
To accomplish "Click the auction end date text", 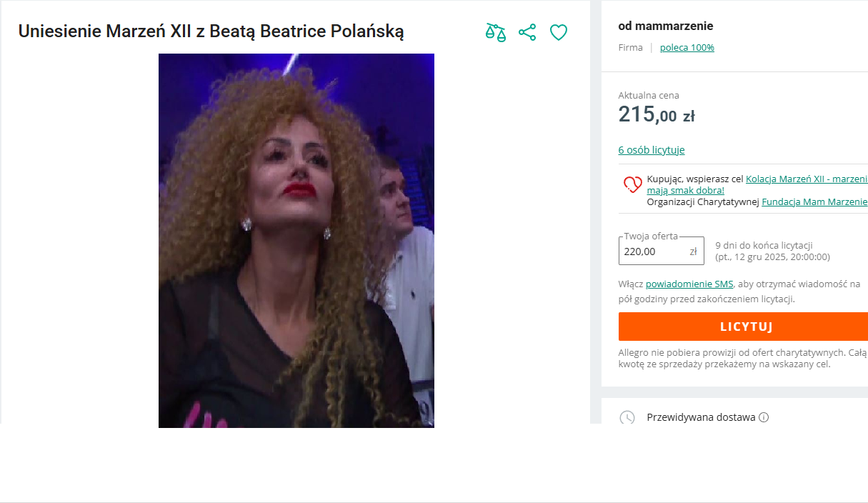I will [772, 257].
